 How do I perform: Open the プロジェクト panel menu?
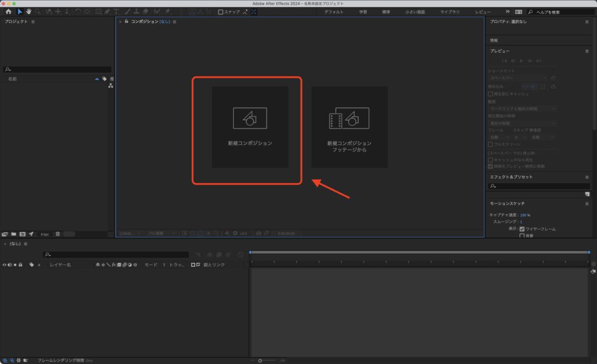33,22
